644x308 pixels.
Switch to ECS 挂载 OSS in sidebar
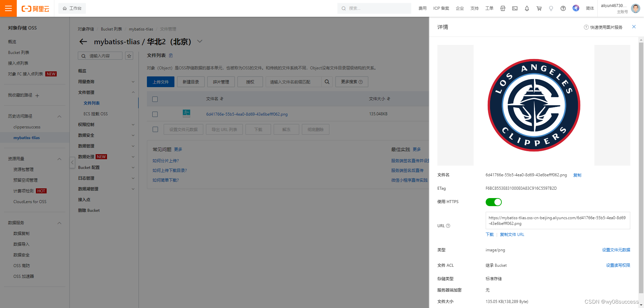(96, 114)
